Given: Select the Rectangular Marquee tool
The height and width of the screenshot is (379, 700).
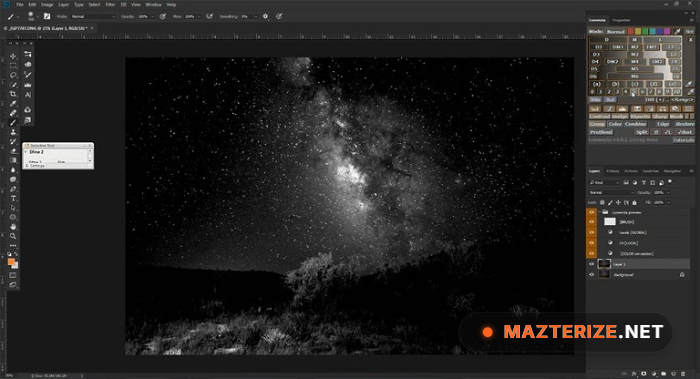Looking at the screenshot, I should pos(13,66).
